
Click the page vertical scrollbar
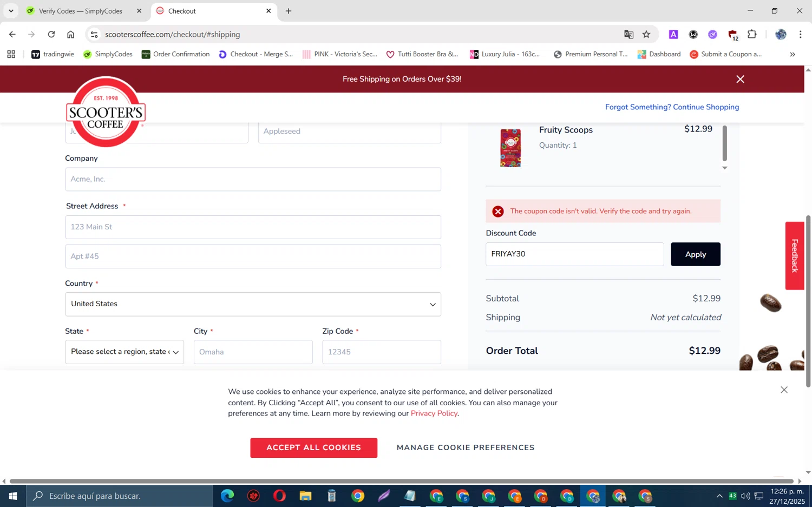tap(808, 301)
